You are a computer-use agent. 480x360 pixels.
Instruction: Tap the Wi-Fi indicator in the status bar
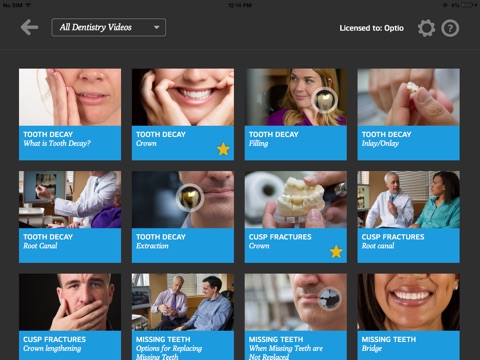coord(28,5)
